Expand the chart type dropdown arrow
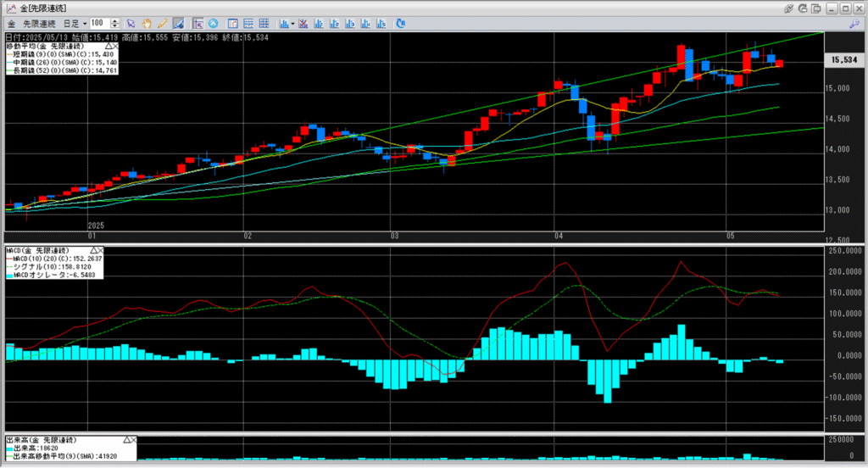Screen dimensions: 868x468 pyautogui.click(x=292, y=23)
